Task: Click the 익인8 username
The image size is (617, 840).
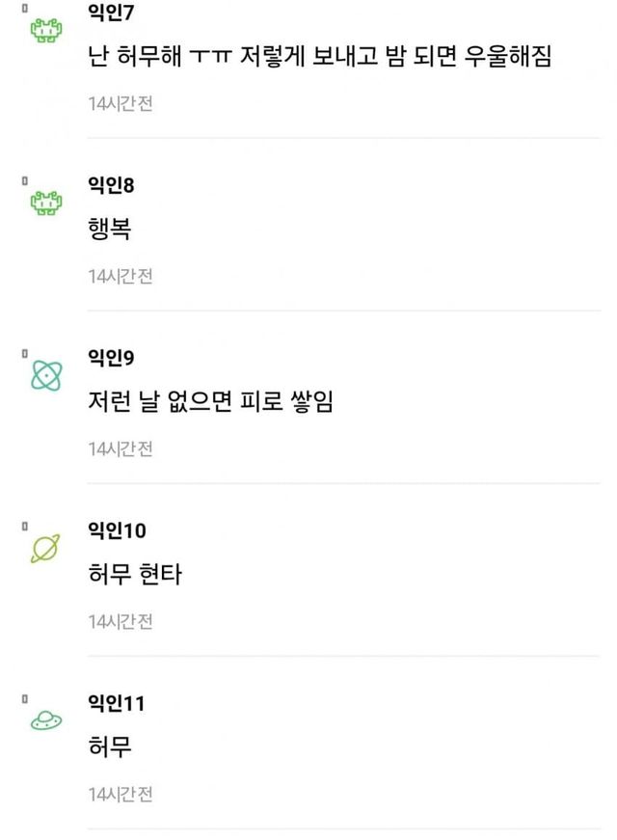Action: pos(110,185)
